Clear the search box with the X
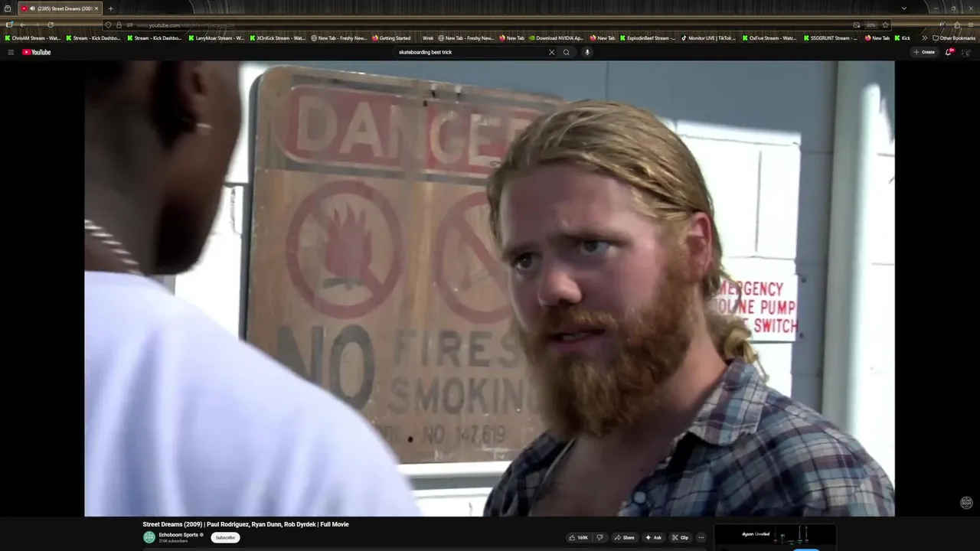Screen dimensions: 980x551 pos(551,52)
